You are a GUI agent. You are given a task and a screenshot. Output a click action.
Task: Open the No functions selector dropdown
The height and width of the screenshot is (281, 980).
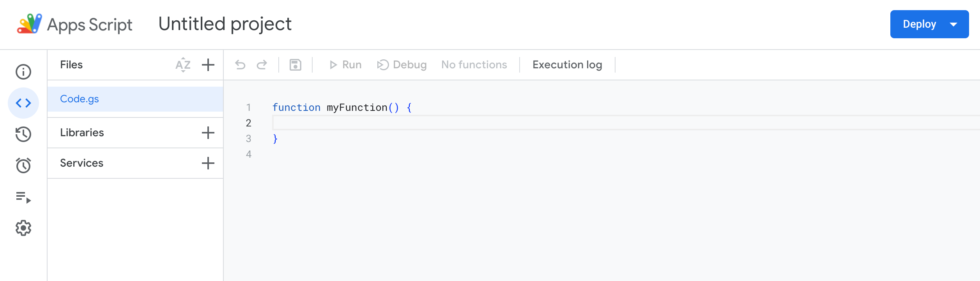pyautogui.click(x=474, y=65)
